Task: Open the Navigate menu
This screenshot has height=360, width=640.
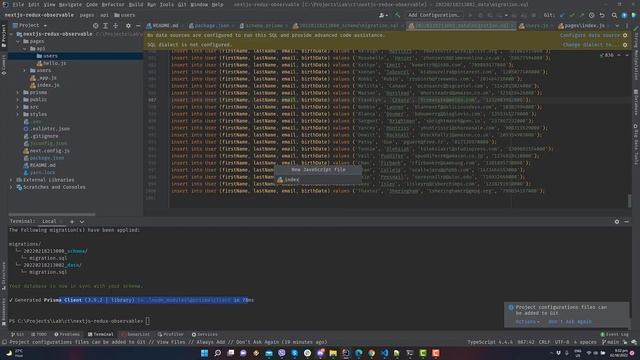Action: [70, 4]
